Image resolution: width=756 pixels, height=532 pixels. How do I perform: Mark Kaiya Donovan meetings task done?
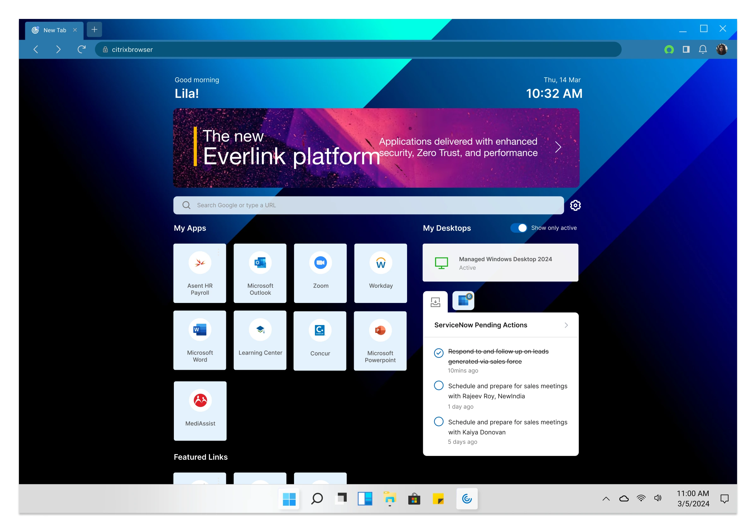(x=439, y=422)
